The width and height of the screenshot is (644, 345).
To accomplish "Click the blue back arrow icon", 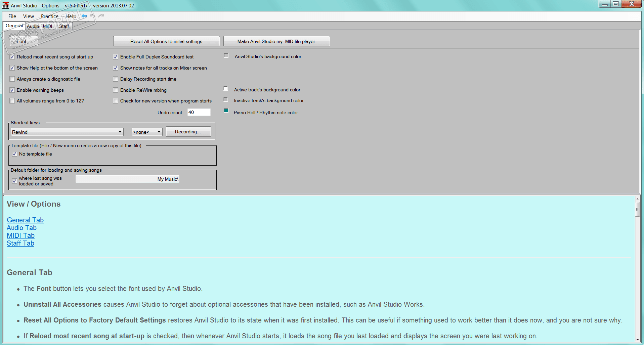I will tap(84, 16).
